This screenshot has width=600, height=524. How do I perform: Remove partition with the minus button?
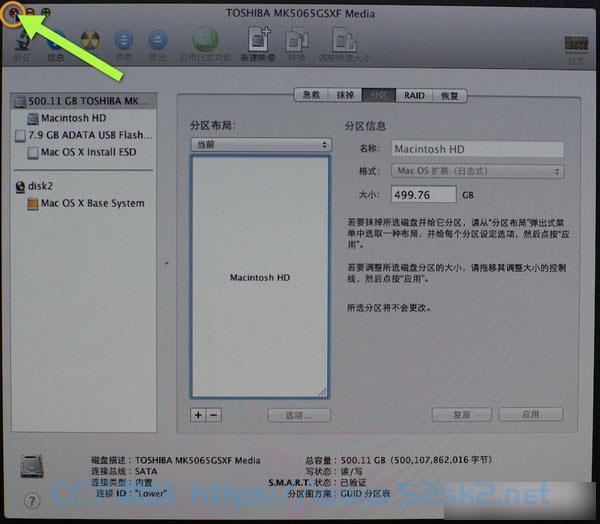coord(214,415)
